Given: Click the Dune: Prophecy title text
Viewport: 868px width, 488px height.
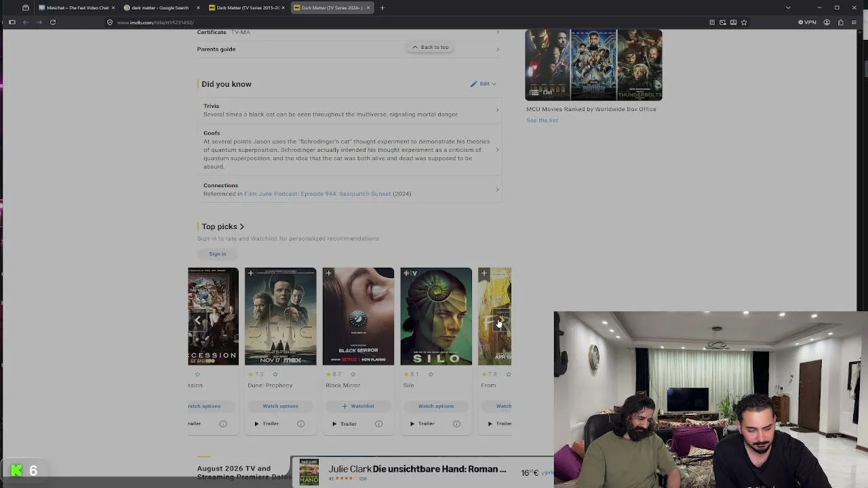Looking at the screenshot, I should pos(270,386).
